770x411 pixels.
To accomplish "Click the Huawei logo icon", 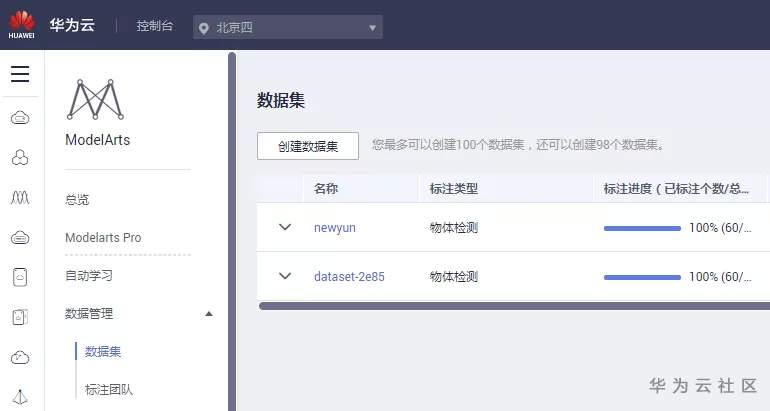I will pos(21,23).
